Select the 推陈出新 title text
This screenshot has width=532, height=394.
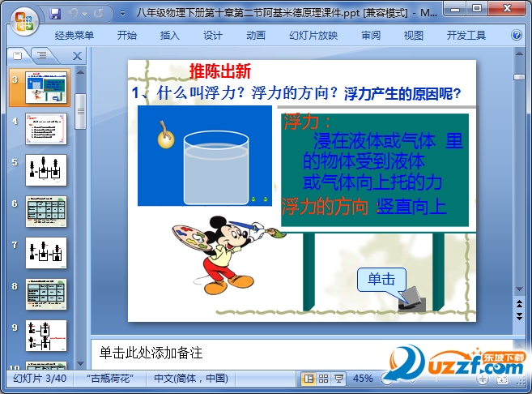tap(220, 71)
